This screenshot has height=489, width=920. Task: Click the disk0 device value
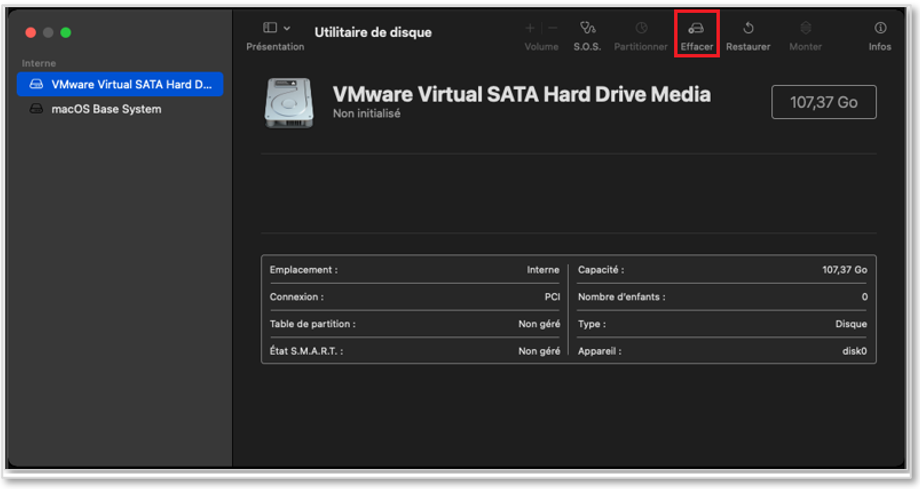click(854, 351)
